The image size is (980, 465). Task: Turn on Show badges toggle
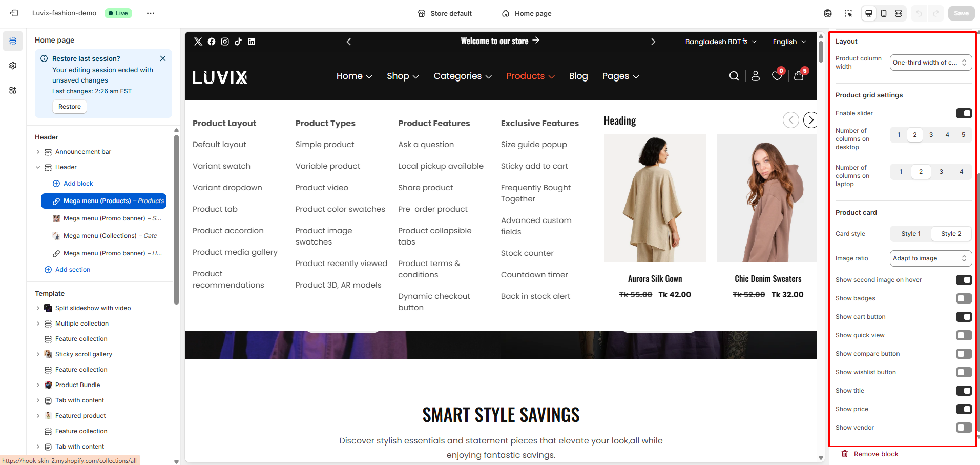pyautogui.click(x=963, y=298)
